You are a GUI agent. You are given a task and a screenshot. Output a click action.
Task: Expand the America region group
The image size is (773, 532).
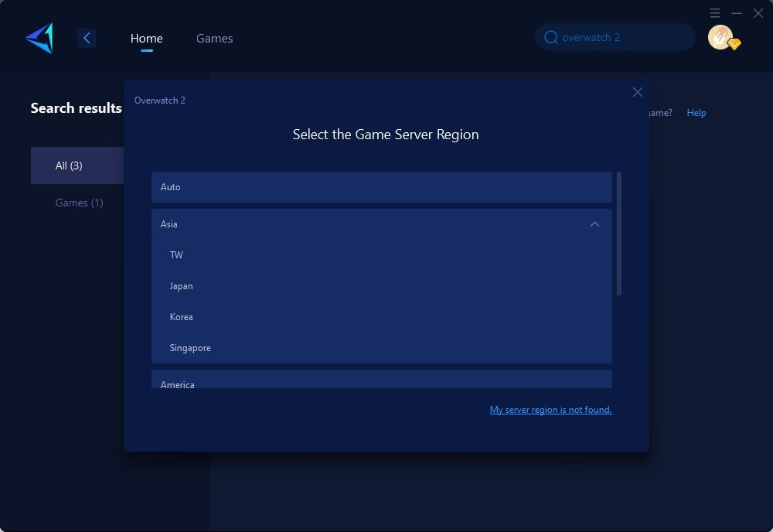coord(382,379)
